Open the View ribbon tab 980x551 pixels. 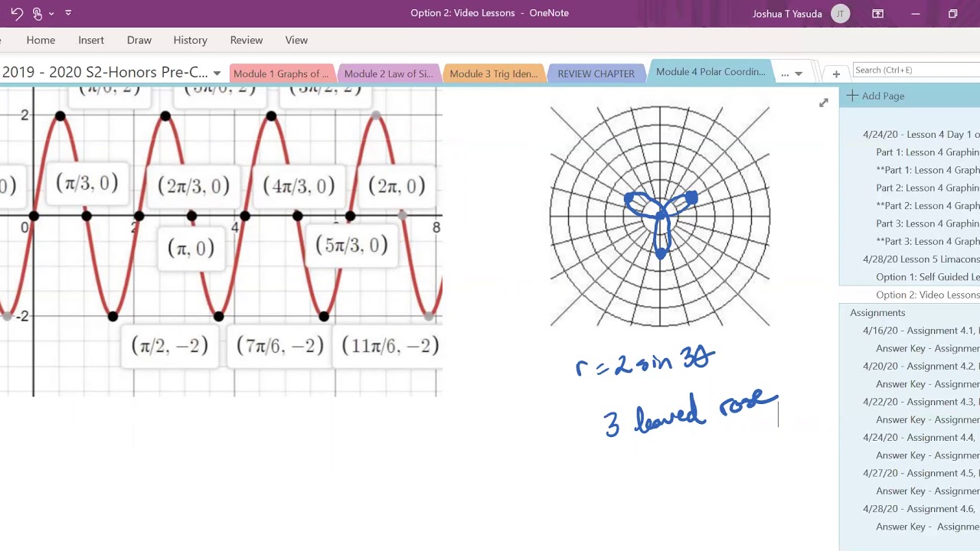pos(296,40)
